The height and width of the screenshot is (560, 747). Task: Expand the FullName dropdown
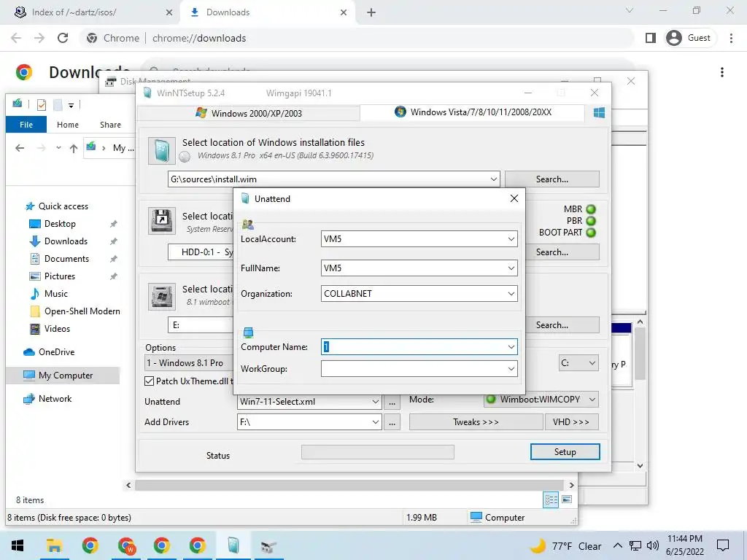[x=511, y=268]
